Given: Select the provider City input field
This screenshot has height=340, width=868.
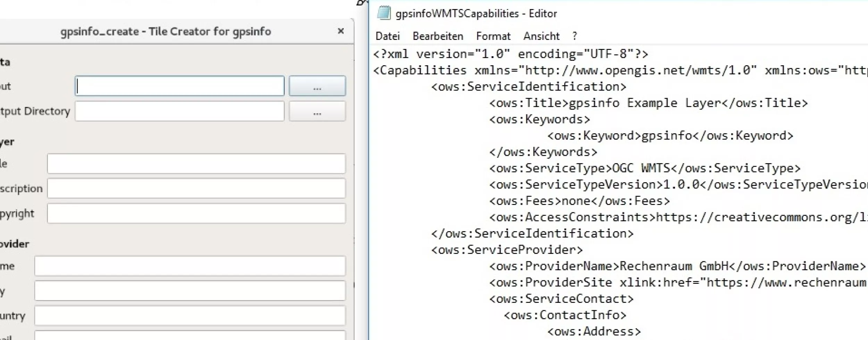Looking at the screenshot, I should point(190,291).
